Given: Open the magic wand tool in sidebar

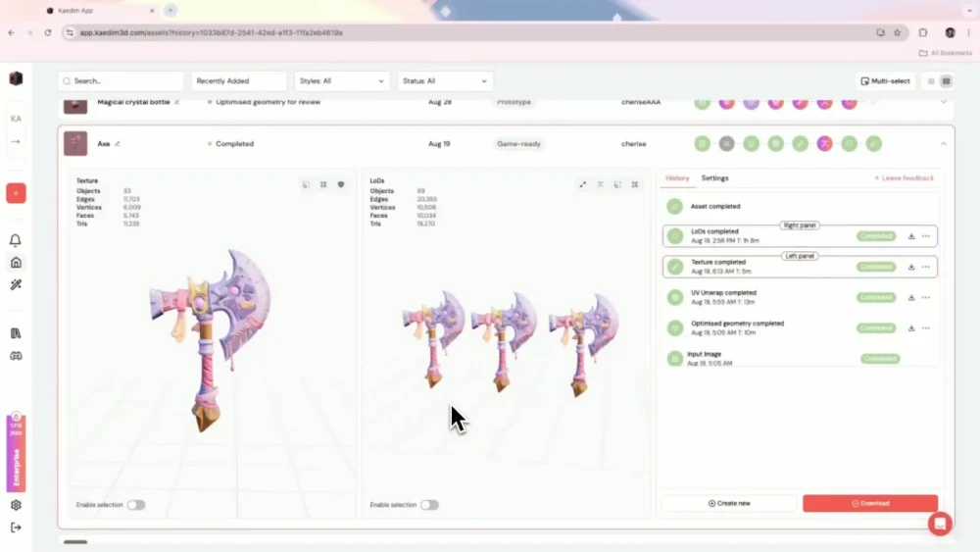Looking at the screenshot, I should coord(16,284).
